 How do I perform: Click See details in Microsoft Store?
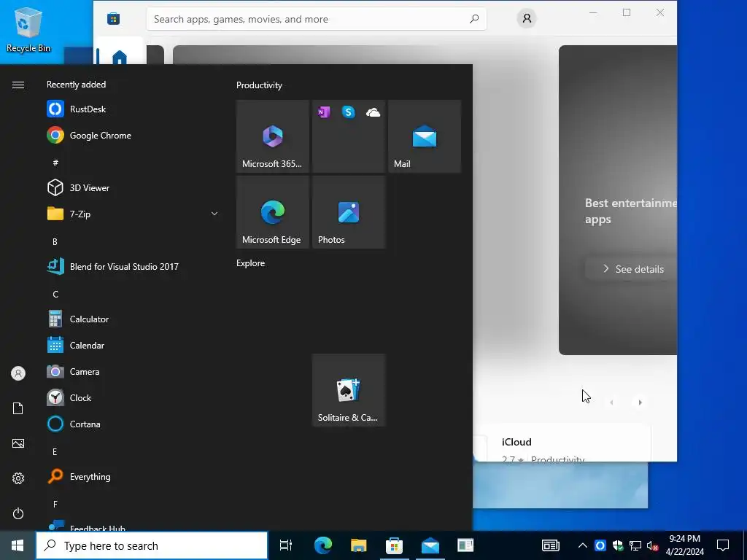click(x=632, y=269)
